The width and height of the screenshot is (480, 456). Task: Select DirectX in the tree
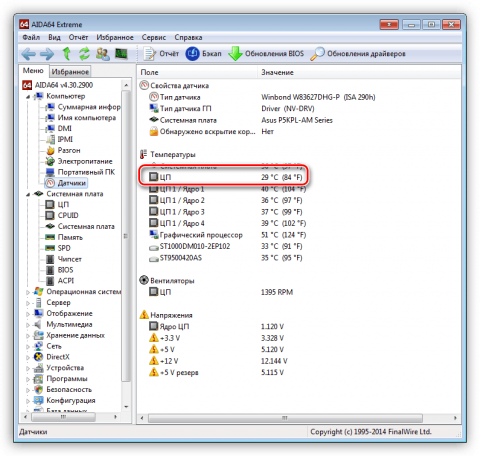58,357
